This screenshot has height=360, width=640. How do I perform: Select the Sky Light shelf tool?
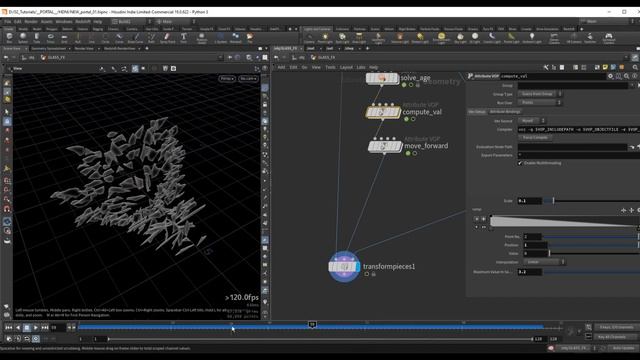pyautogui.click(x=460, y=38)
